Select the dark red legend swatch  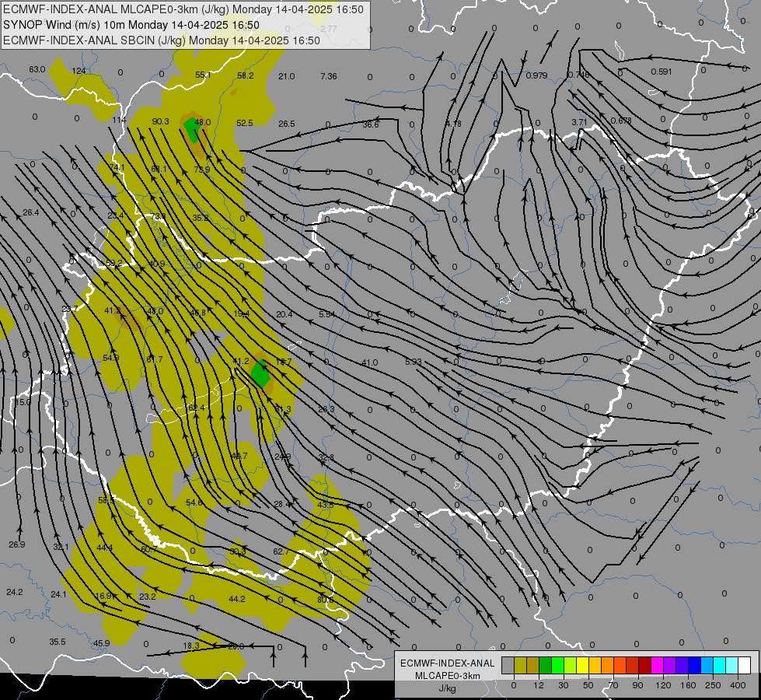click(x=644, y=665)
